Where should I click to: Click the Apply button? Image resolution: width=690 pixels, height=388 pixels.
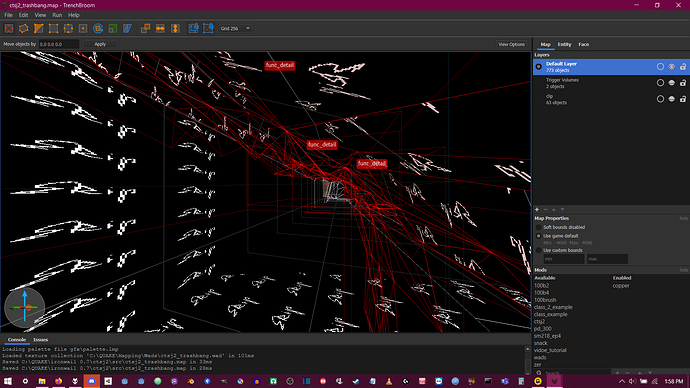point(100,44)
